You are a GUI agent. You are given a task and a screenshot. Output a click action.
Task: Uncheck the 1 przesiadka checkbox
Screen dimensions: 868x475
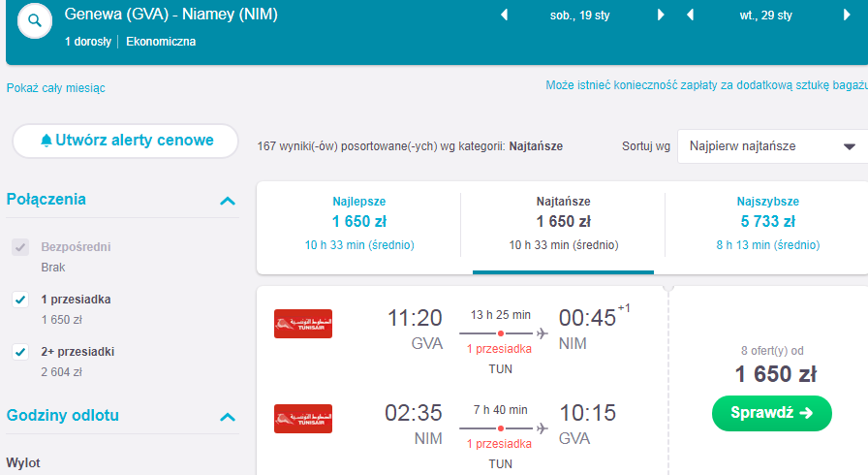click(x=20, y=300)
